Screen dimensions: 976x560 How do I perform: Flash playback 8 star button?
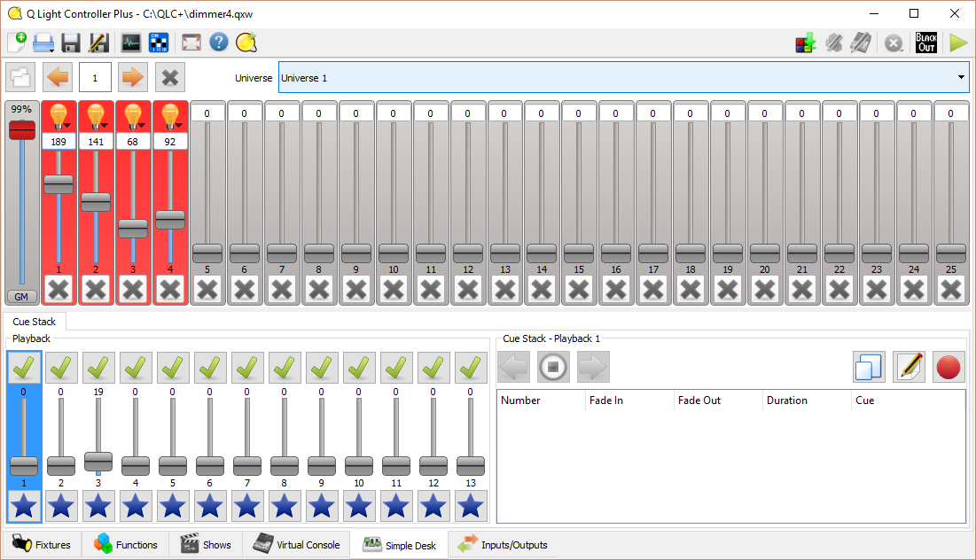click(x=285, y=506)
